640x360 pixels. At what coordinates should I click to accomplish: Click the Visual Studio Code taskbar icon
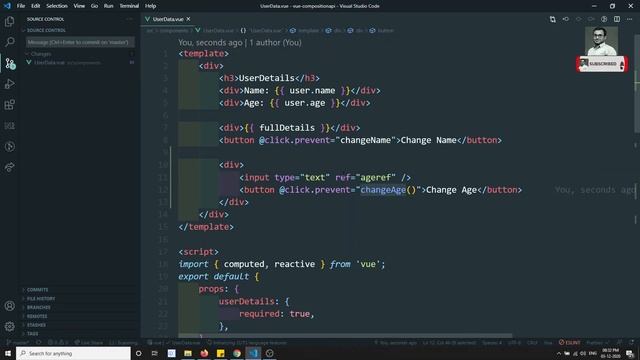(253, 353)
